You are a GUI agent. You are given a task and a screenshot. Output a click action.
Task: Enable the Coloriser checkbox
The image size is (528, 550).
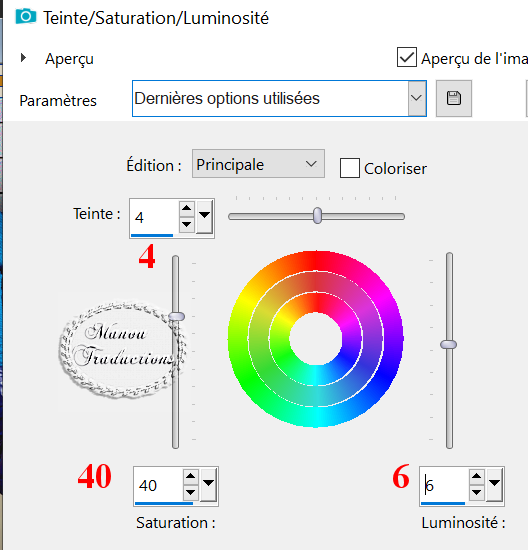coord(349,168)
